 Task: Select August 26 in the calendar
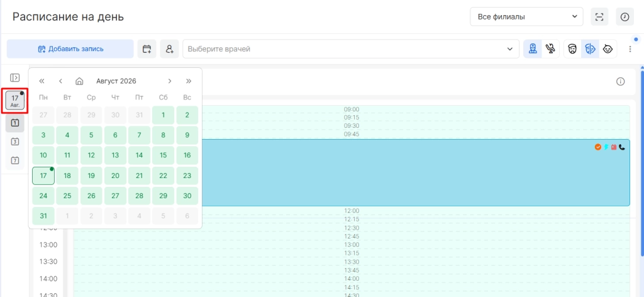tap(91, 196)
